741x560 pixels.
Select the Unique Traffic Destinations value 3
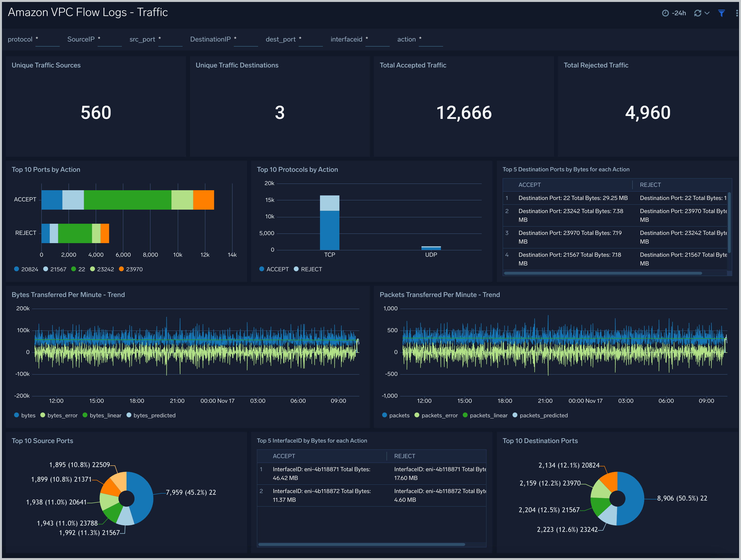pos(280,113)
